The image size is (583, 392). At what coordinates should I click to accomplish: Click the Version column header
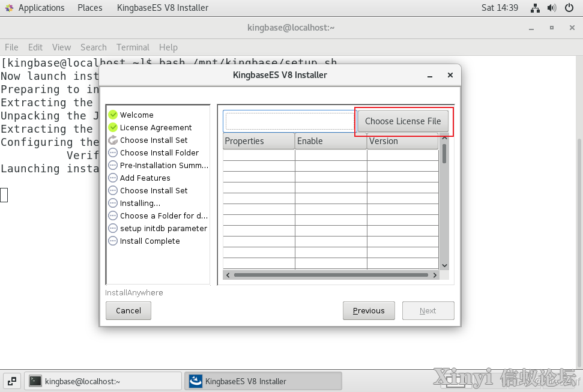coord(403,141)
